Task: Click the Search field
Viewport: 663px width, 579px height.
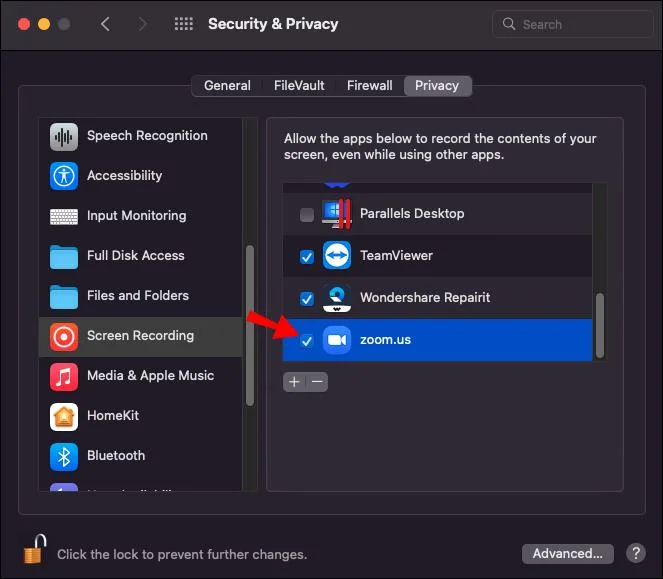Action: [570, 24]
